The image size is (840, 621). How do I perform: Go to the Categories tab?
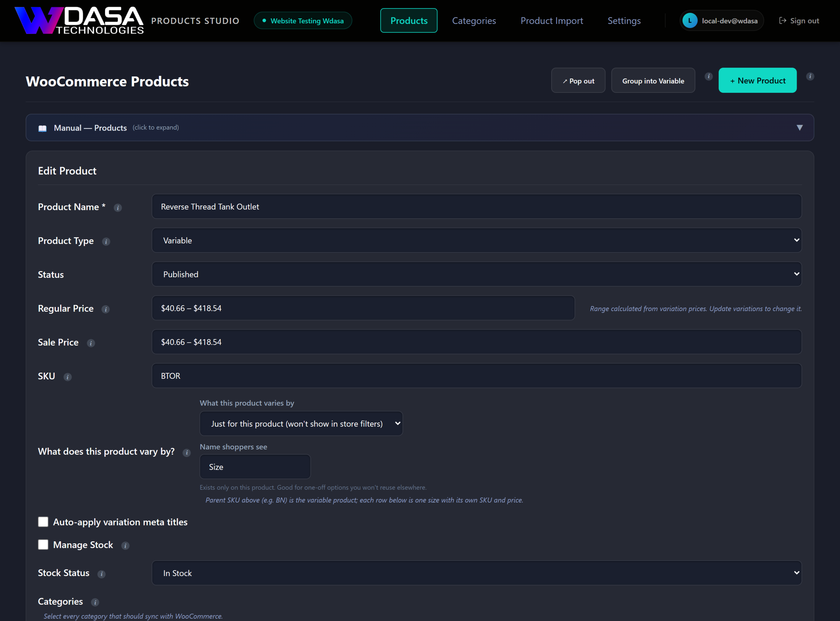tap(473, 21)
